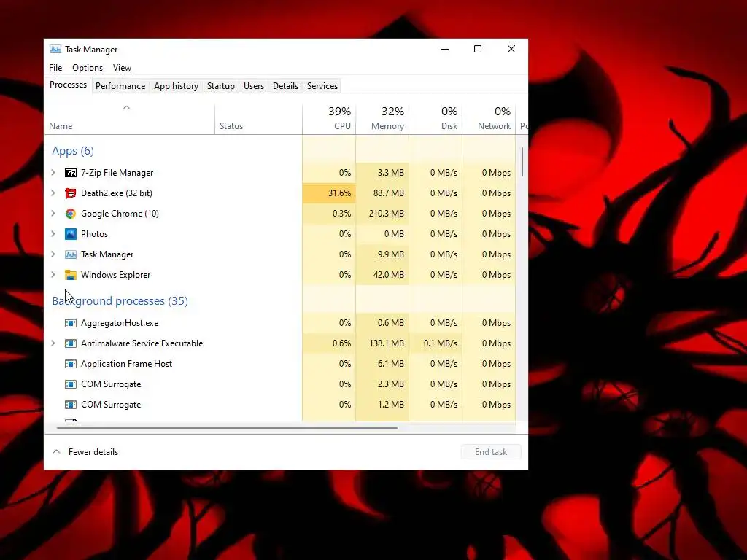The image size is (747, 560).
Task: Select the AggregatorHost.exe row name
Action: point(120,323)
